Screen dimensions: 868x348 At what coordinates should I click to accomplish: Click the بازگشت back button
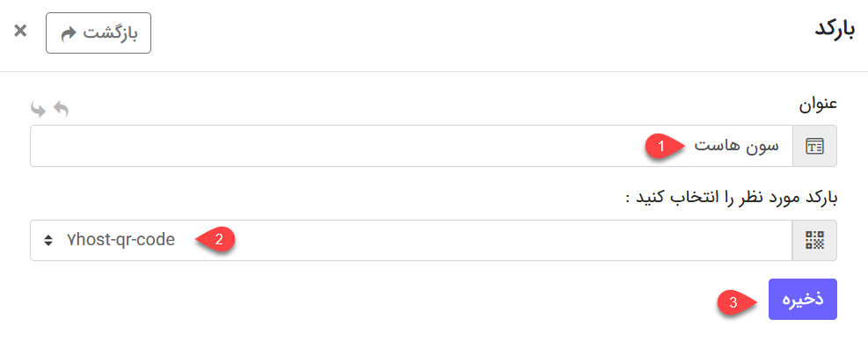pos(98,33)
